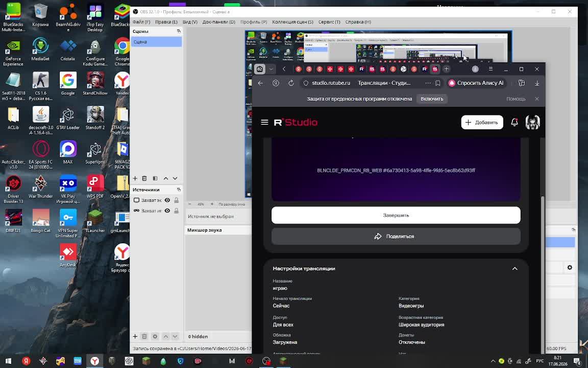Screen dimensions: 588x368
Task: Open browser main menu three lines icon
Action: [491, 69]
